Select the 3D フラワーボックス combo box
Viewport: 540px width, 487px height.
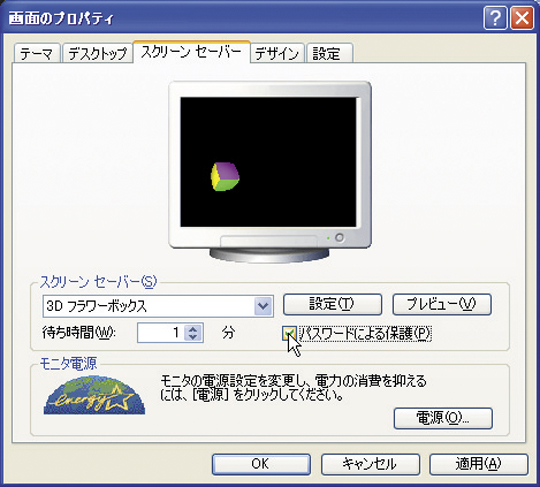click(158, 306)
